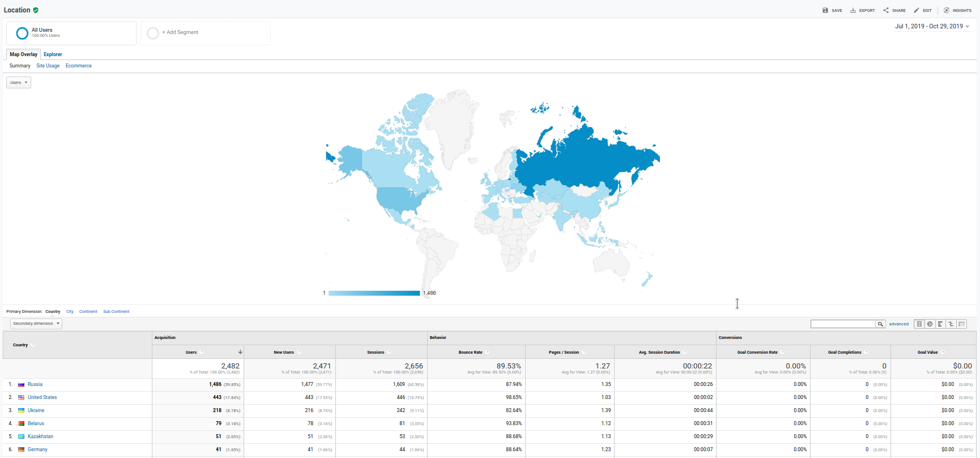980x458 pixels.
Task: Switch to the Explorer tab
Action: (x=53, y=54)
